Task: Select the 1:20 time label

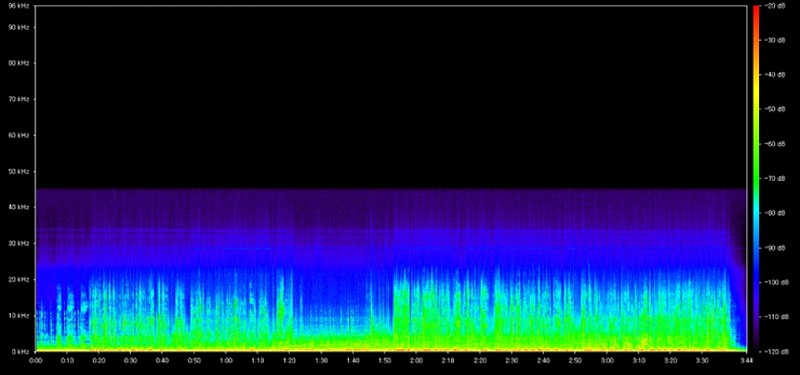Action: pyautogui.click(x=289, y=360)
